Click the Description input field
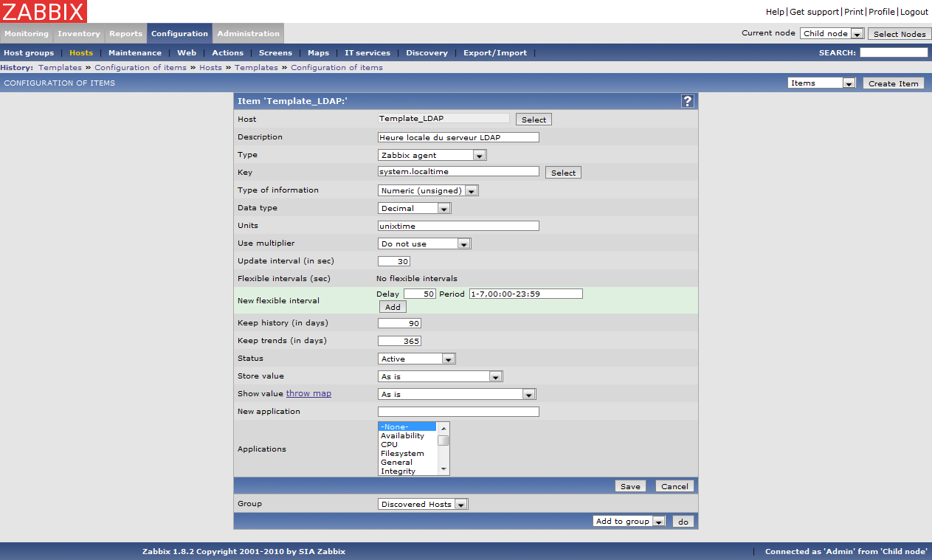Viewport: 932px width, 560px height. click(x=458, y=137)
